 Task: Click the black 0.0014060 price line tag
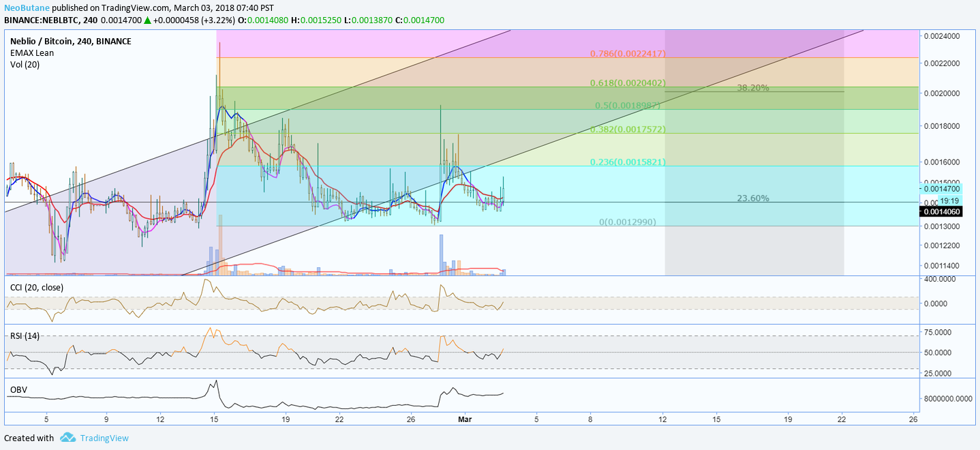pyautogui.click(x=942, y=212)
